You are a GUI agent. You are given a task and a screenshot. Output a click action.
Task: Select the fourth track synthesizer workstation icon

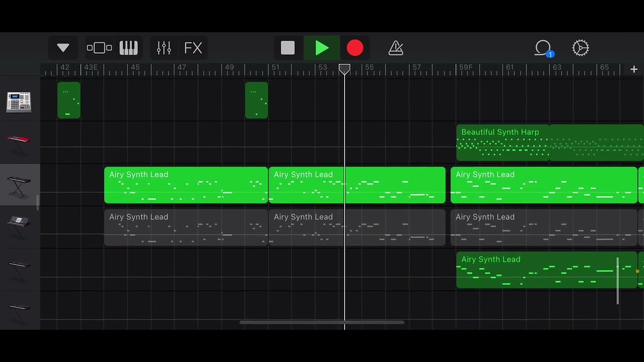[x=19, y=227]
